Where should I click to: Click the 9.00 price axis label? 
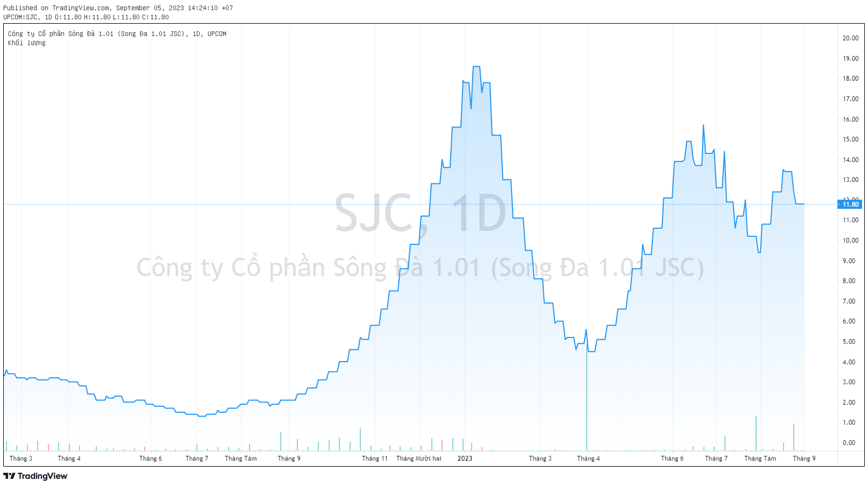pyautogui.click(x=849, y=261)
